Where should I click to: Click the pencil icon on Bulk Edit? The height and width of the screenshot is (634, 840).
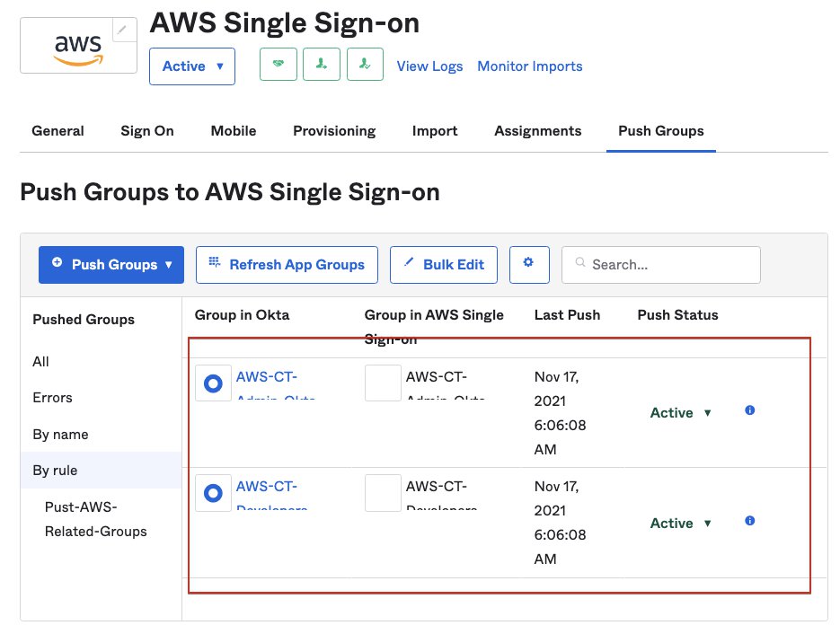pos(409,262)
